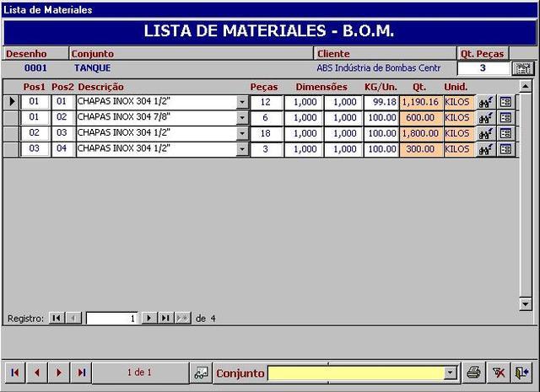The image size is (540, 392).
Task: Go to previous drawing with red arrow
Action: (x=37, y=373)
